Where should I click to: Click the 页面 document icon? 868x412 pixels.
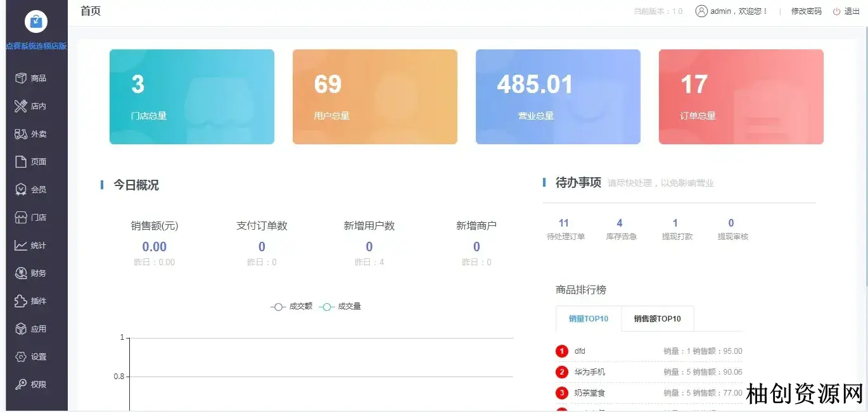[x=21, y=162]
